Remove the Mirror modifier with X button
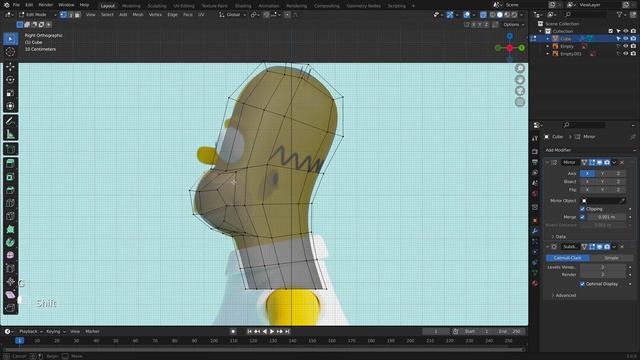The image size is (640, 360). click(x=622, y=162)
